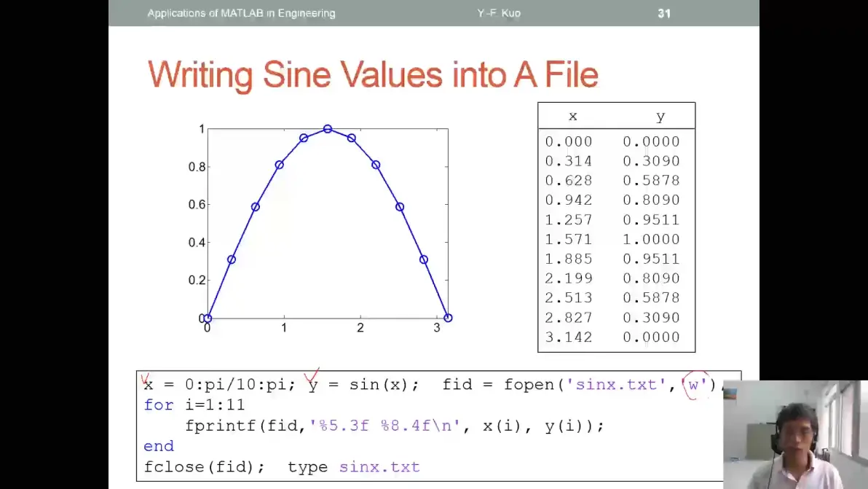Click the table value "1.571"
This screenshot has width=868, height=489.
click(x=569, y=239)
